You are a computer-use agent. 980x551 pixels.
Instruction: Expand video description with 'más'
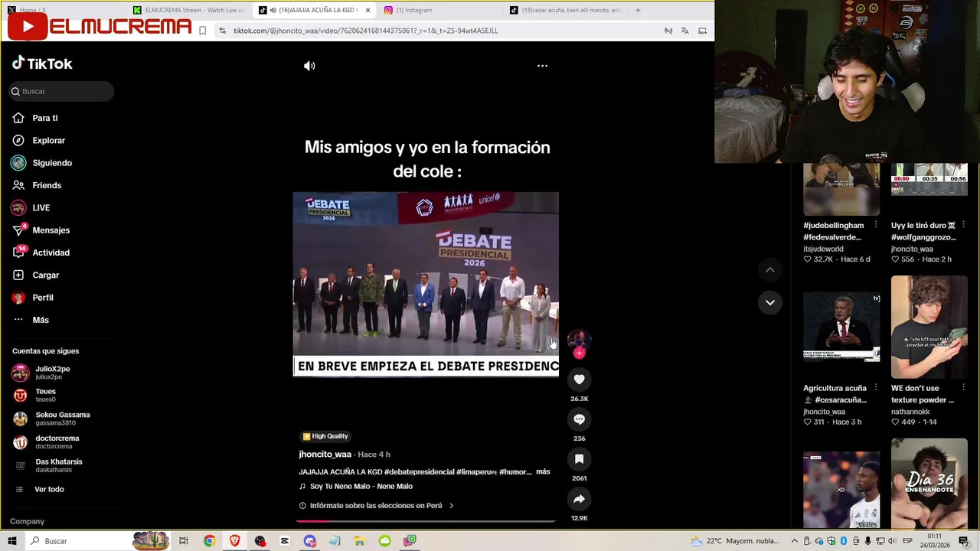[x=543, y=471]
